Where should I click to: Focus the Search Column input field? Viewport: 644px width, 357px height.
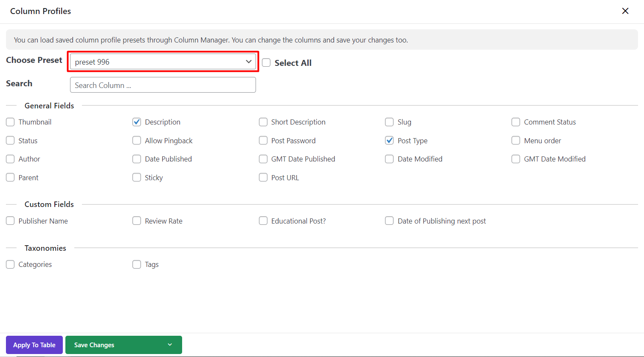(x=163, y=85)
